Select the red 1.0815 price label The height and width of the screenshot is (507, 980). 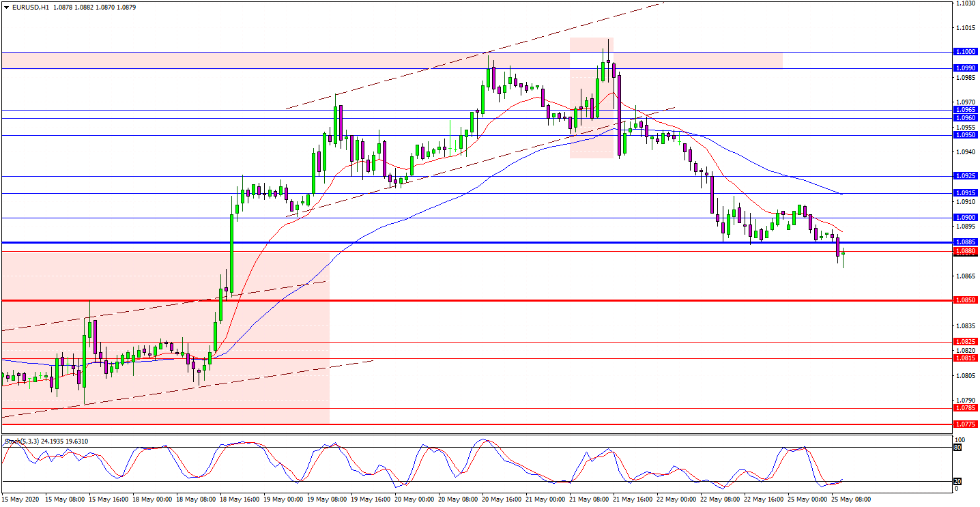[965, 358]
